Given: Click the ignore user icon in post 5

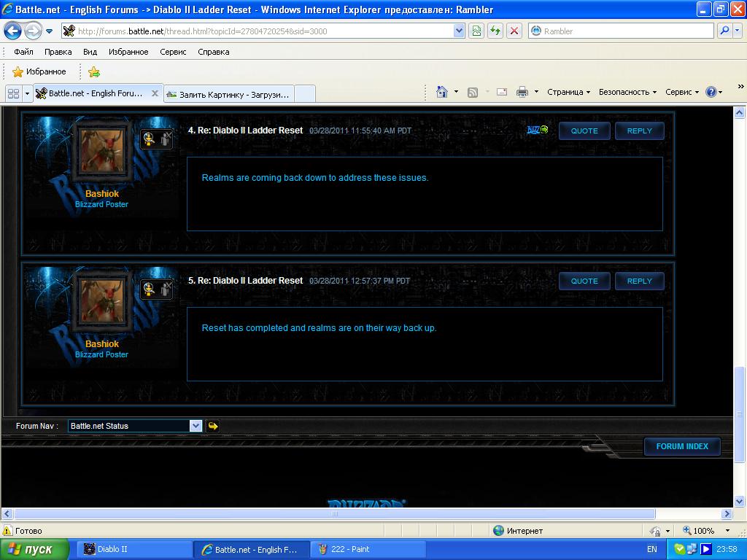Looking at the screenshot, I should click(166, 289).
